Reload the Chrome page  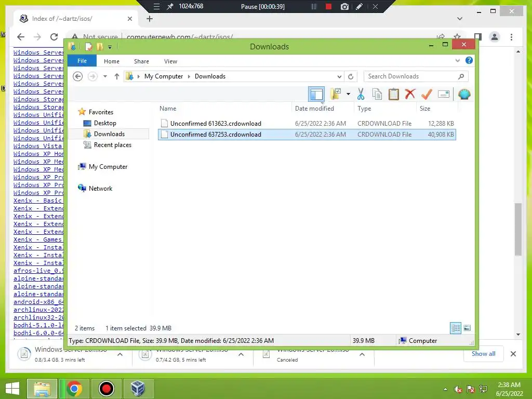point(54,37)
